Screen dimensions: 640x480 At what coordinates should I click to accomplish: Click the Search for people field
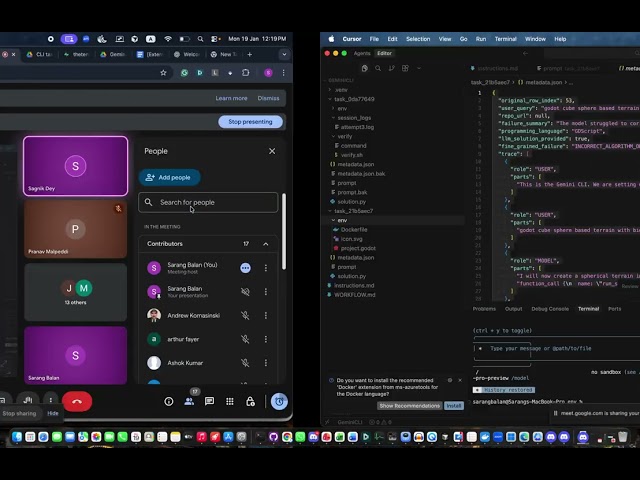tap(208, 202)
